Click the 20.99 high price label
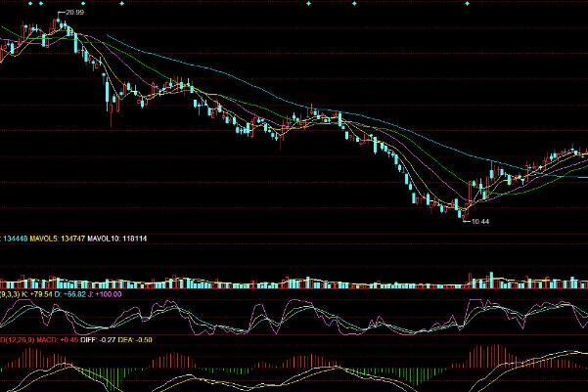This screenshot has height=392, width=588. [73, 14]
